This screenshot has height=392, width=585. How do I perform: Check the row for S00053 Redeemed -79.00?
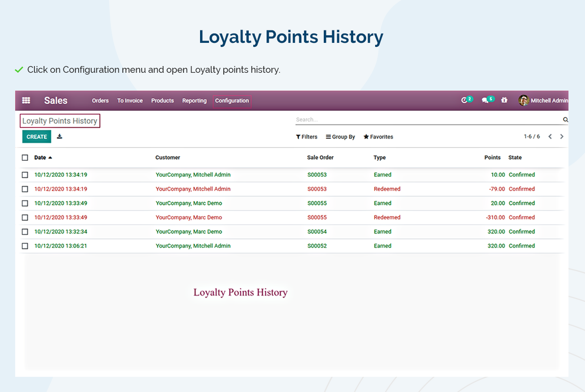click(25, 189)
